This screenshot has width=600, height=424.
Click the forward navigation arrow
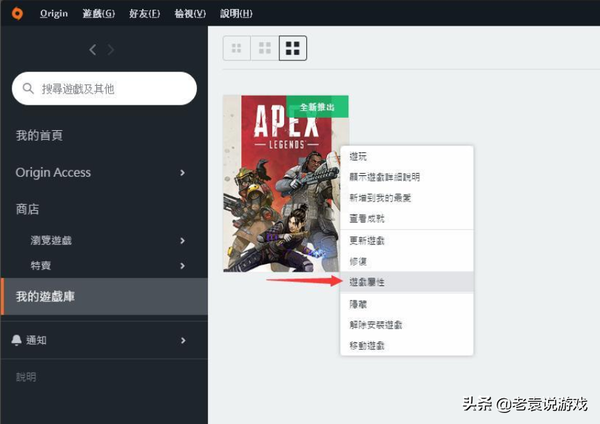[111, 50]
